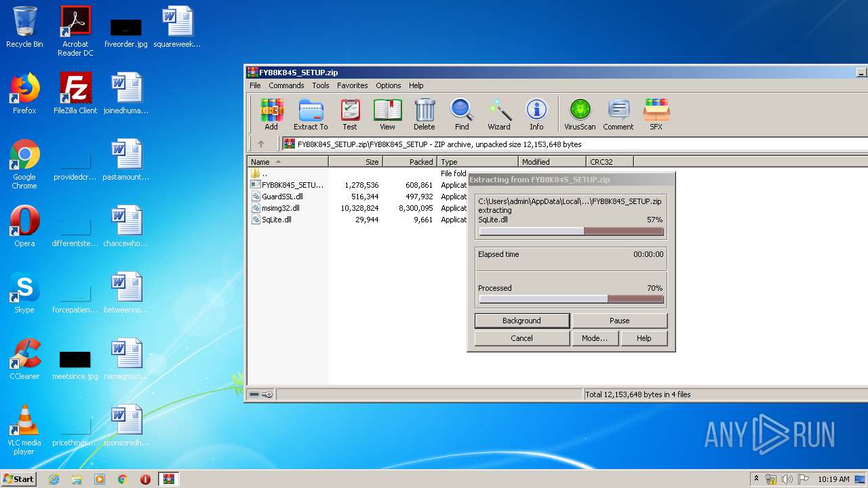The image size is (868, 488).
Task: Launch FileZilla Client desktop shortcut
Action: tap(75, 94)
